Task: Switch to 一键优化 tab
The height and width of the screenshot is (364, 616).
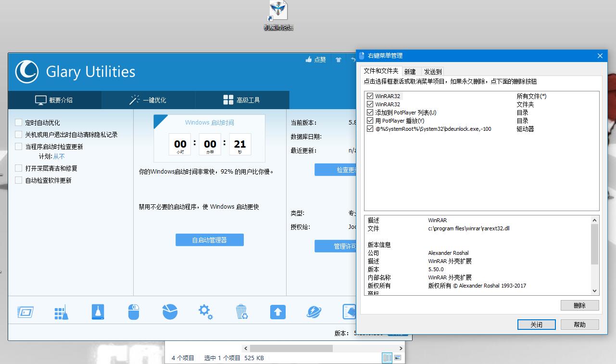Action: [149, 100]
